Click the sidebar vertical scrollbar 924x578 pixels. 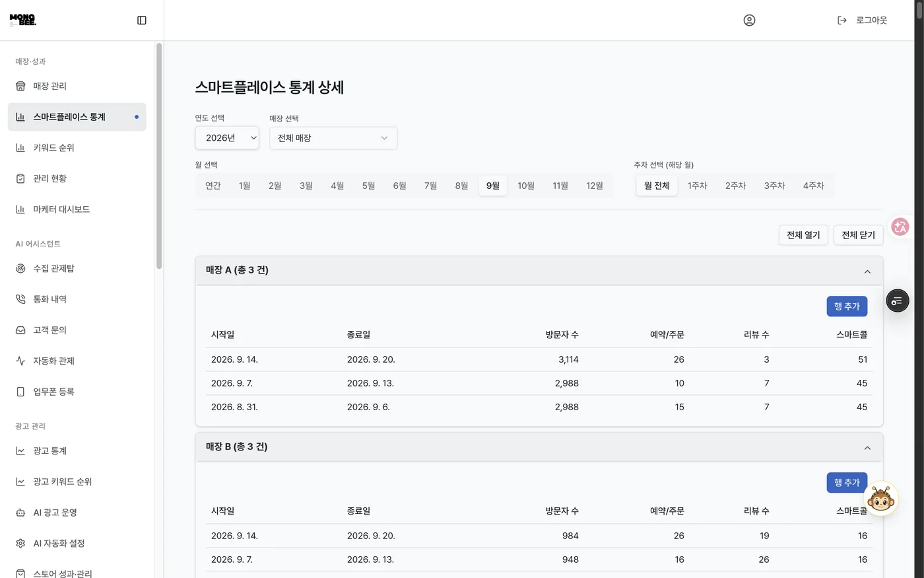(x=158, y=156)
